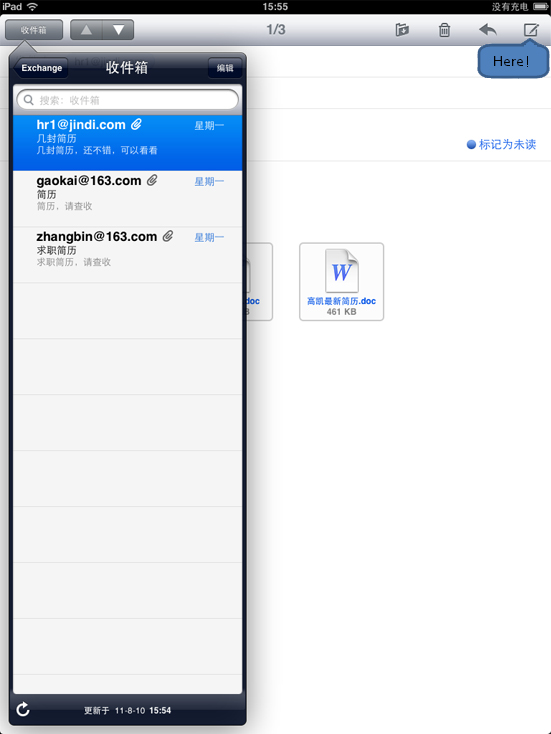Open the partially hidden .doc attachment
The image size is (551, 734).
[x=259, y=281]
